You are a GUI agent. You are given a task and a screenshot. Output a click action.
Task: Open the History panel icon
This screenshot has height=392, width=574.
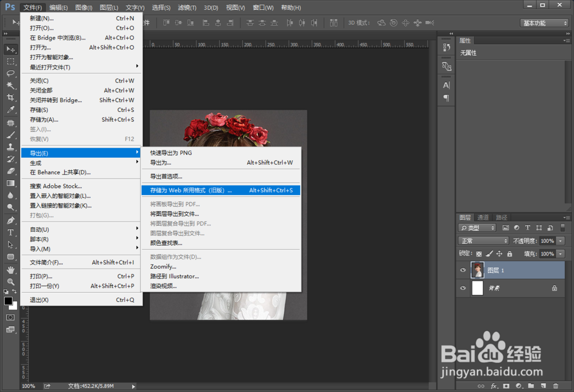pos(446,47)
